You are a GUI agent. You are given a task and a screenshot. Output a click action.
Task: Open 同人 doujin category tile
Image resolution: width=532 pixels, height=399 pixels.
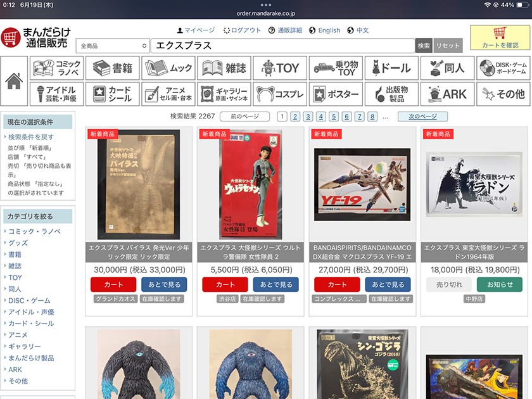click(447, 68)
